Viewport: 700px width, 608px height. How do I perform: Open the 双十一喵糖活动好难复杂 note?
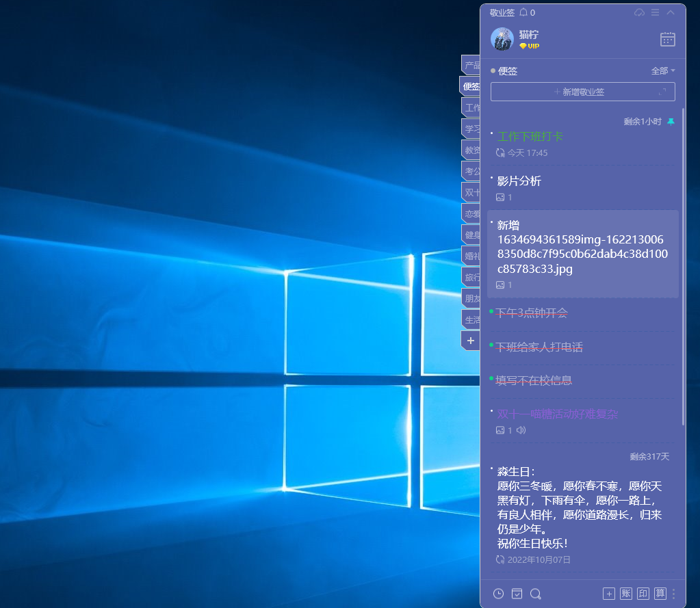[x=558, y=414]
